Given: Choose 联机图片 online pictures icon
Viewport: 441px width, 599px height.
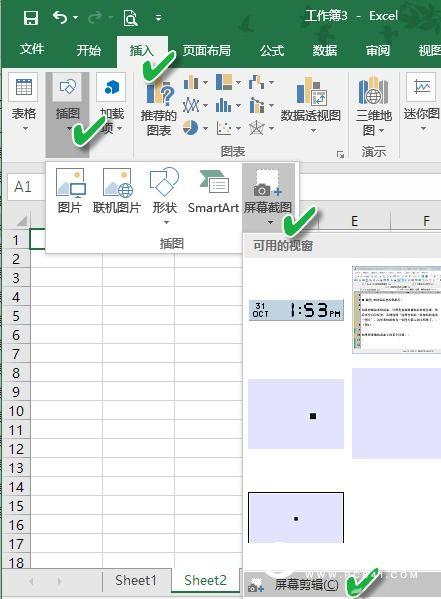Looking at the screenshot, I should pos(117,191).
